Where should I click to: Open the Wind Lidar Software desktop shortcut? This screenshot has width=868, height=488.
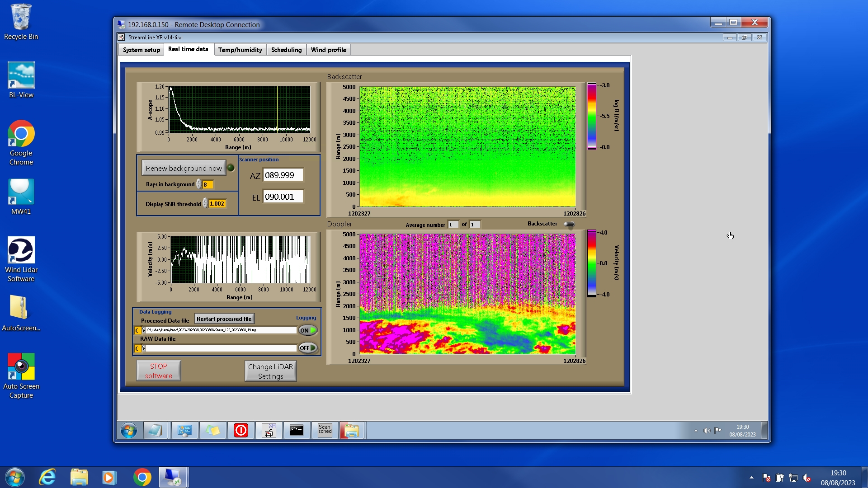coord(21,259)
